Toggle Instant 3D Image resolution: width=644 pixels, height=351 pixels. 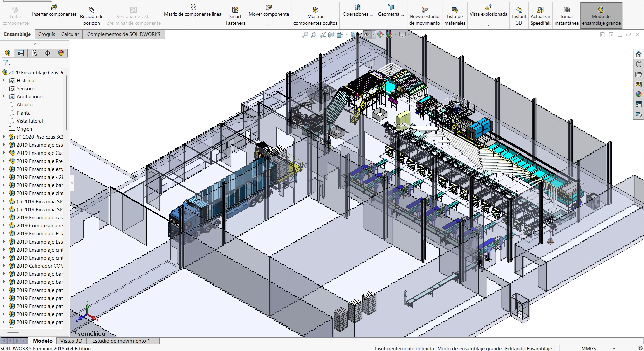click(x=519, y=16)
